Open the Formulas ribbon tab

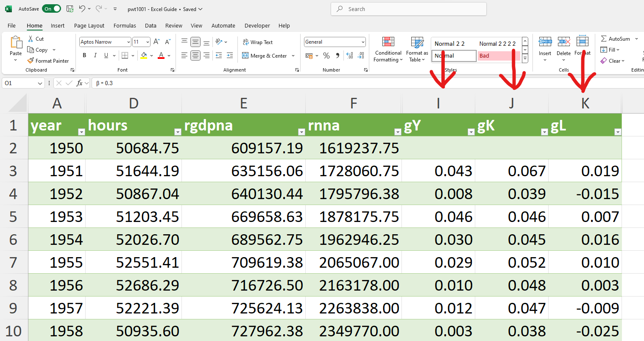[125, 25]
